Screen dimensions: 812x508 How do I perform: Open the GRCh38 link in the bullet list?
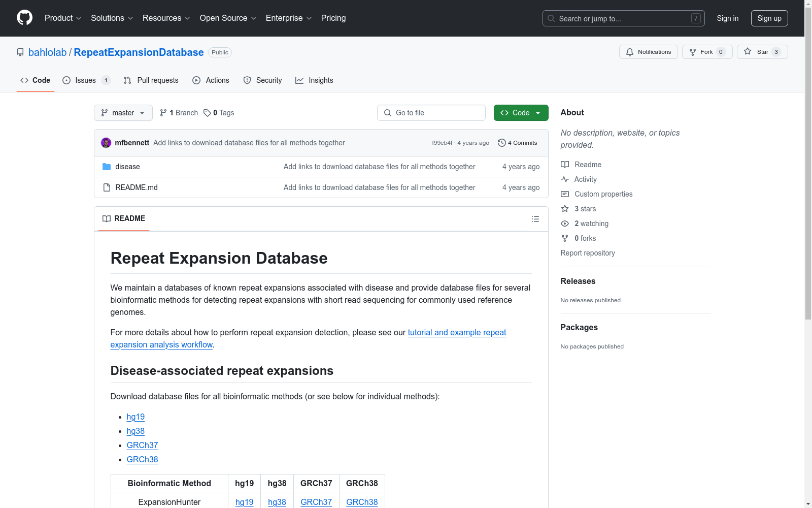pos(143,459)
